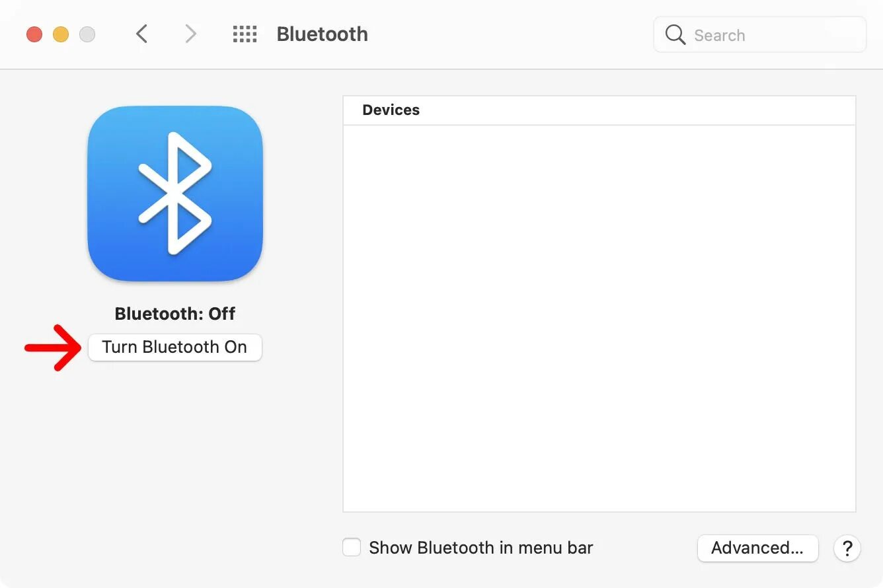Screen dimensions: 883x588
Task: Show all preferences via grid icon
Action: coord(245,34)
